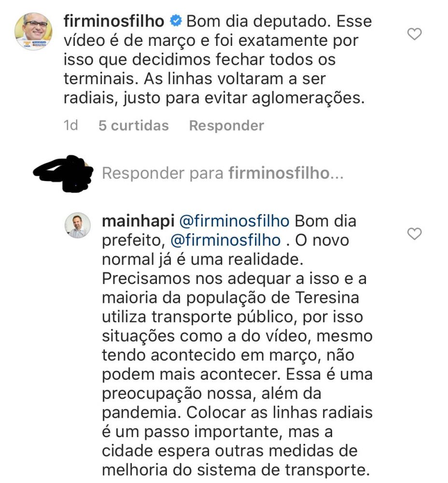
Task: Select mainhapi's reply text about Teresina
Action: (237, 345)
